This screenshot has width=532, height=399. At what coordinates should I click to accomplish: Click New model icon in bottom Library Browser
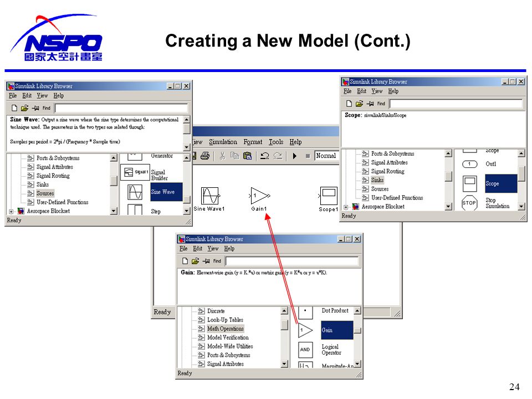point(185,261)
